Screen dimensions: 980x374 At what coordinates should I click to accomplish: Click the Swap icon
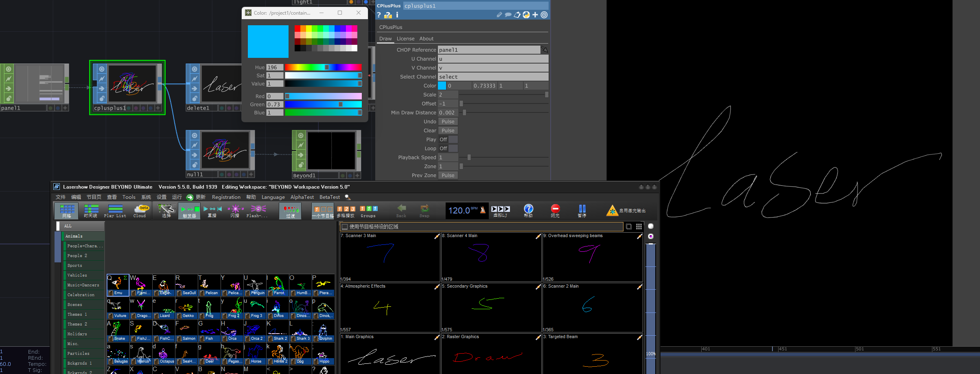pos(424,211)
